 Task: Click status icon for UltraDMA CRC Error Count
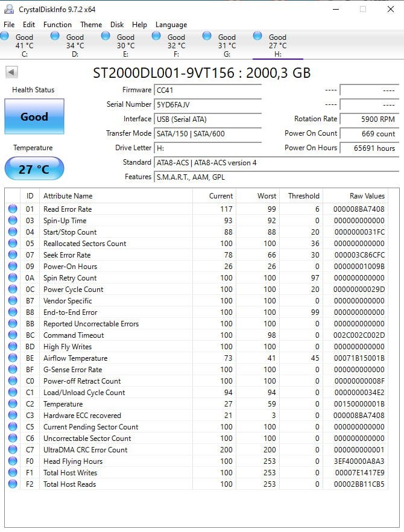coord(13,449)
